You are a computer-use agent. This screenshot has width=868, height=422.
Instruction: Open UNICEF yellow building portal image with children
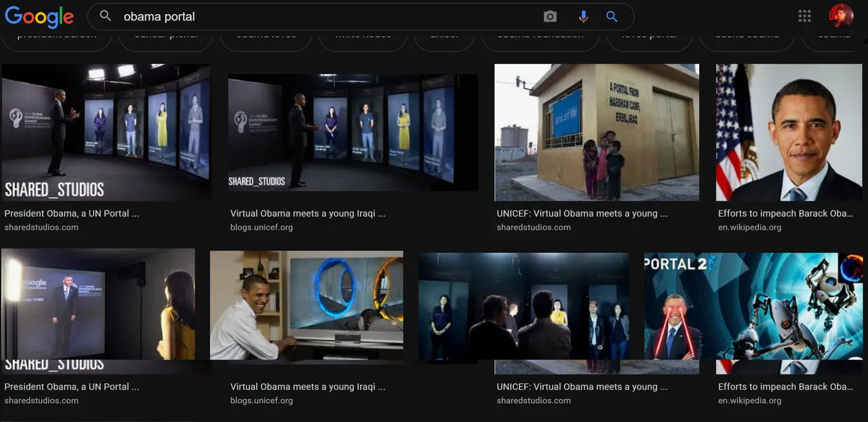[597, 132]
